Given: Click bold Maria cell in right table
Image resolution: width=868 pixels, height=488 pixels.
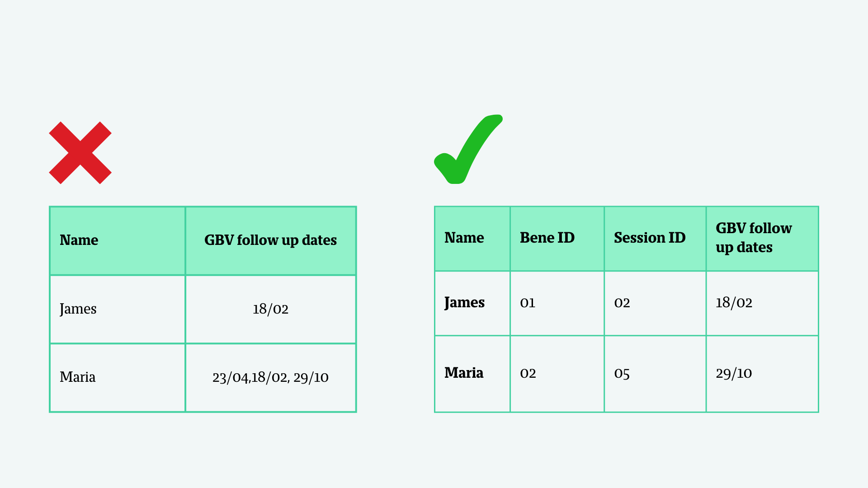Looking at the screenshot, I should pos(472,374).
